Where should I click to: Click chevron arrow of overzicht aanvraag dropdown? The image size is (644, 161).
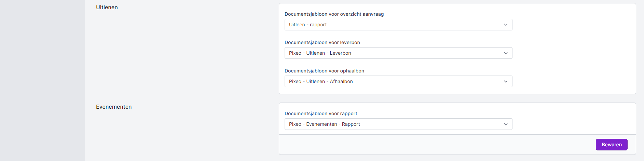tap(506, 25)
